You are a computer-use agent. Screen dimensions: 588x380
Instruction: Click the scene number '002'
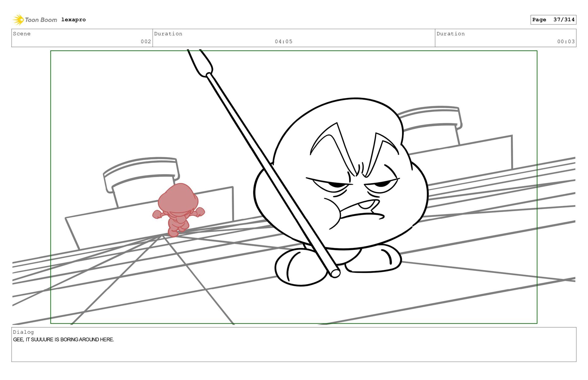(146, 41)
